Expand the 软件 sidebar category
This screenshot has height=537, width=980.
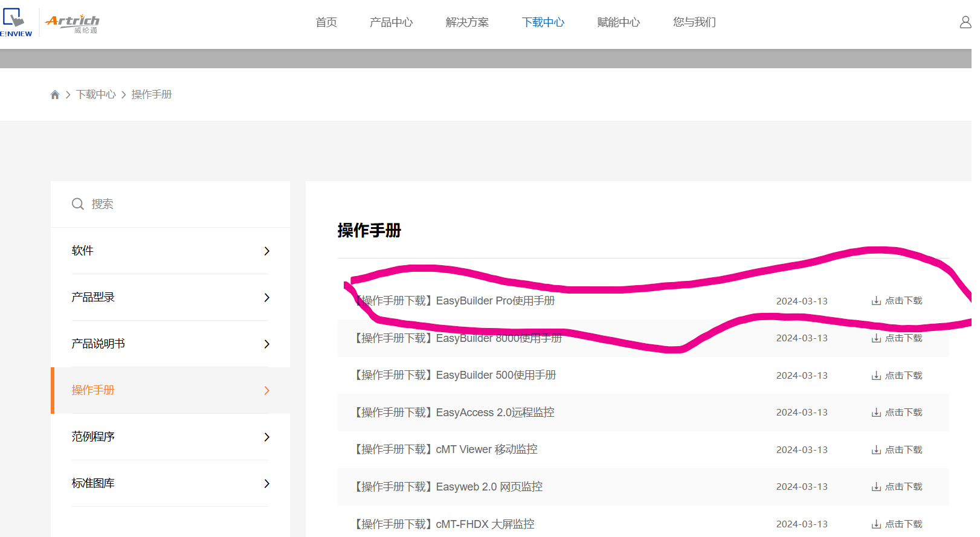click(266, 251)
